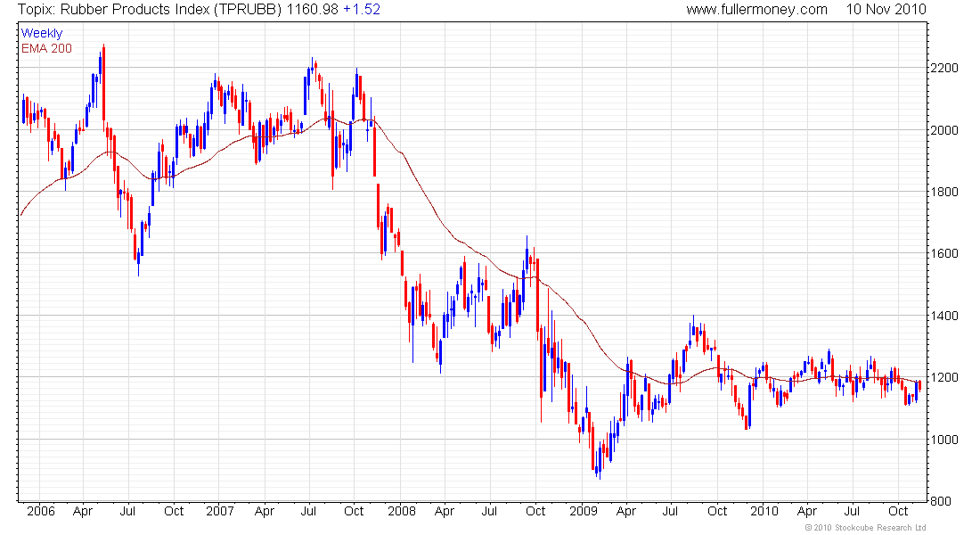This screenshot has width=980, height=535.
Task: Click the 1800 y-axis label
Action: (x=944, y=192)
